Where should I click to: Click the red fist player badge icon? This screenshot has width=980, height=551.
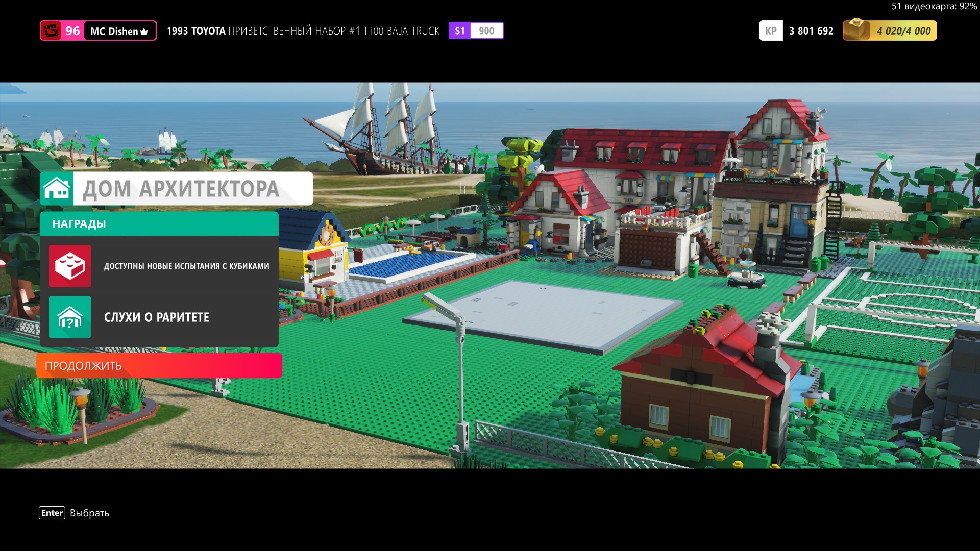51,31
